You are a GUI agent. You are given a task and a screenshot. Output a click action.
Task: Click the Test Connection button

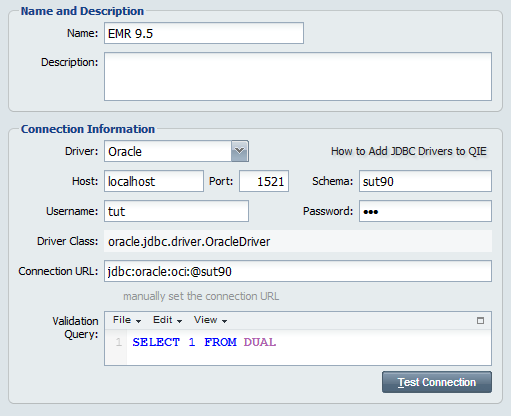coord(437,382)
